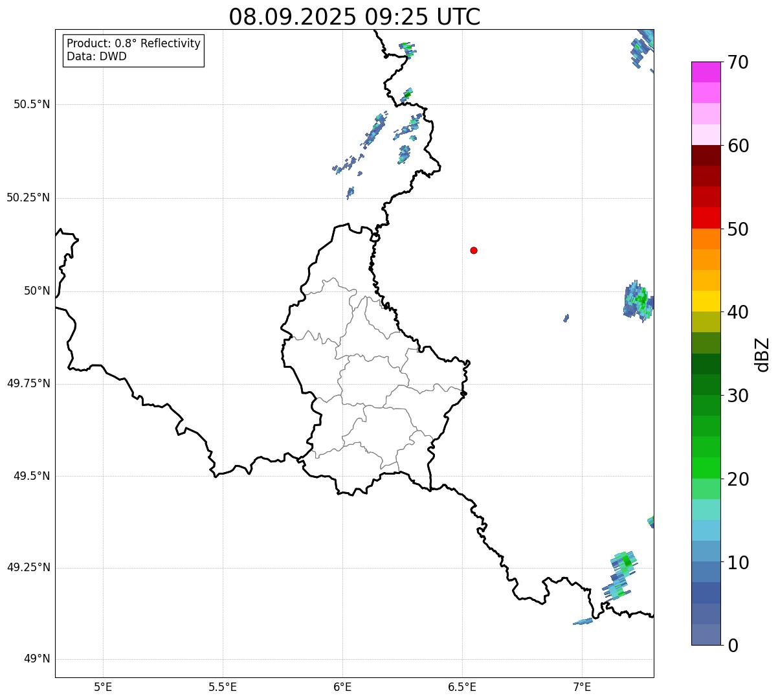Click the grayish-blue bottom swatch at 0 dBZ
778x700 pixels.
point(706,635)
